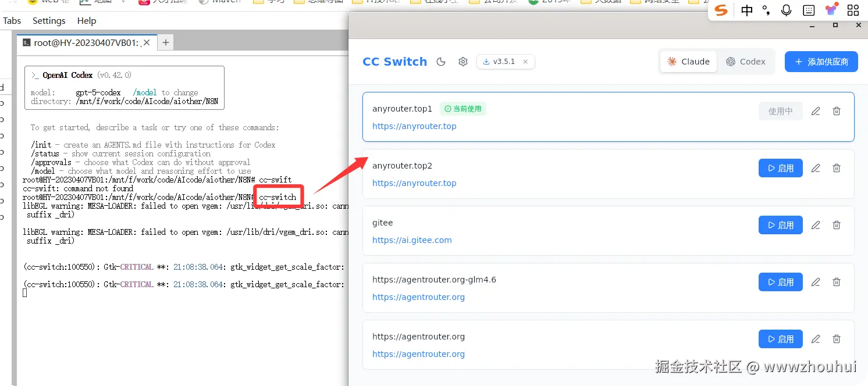The height and width of the screenshot is (386, 868).
Task: Click the 使用中 button on anyrouter.top1
Action: [781, 111]
